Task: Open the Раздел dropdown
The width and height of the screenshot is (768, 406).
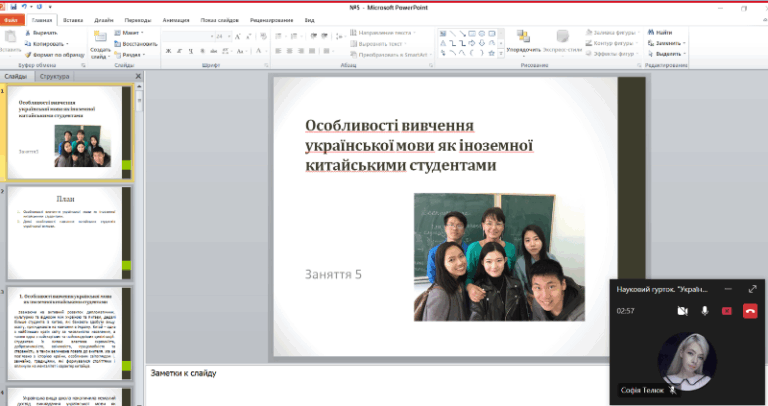Action: pos(130,55)
